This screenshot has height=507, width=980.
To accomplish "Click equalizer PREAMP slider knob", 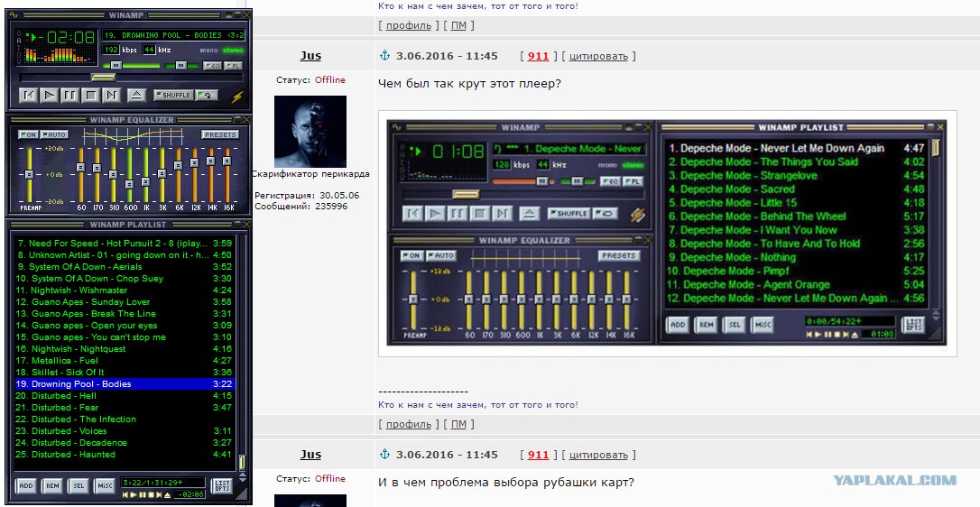I will click(x=29, y=174).
